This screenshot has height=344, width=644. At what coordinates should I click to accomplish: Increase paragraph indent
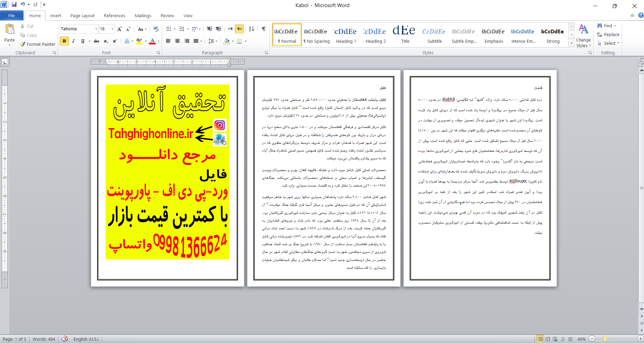coord(218,29)
